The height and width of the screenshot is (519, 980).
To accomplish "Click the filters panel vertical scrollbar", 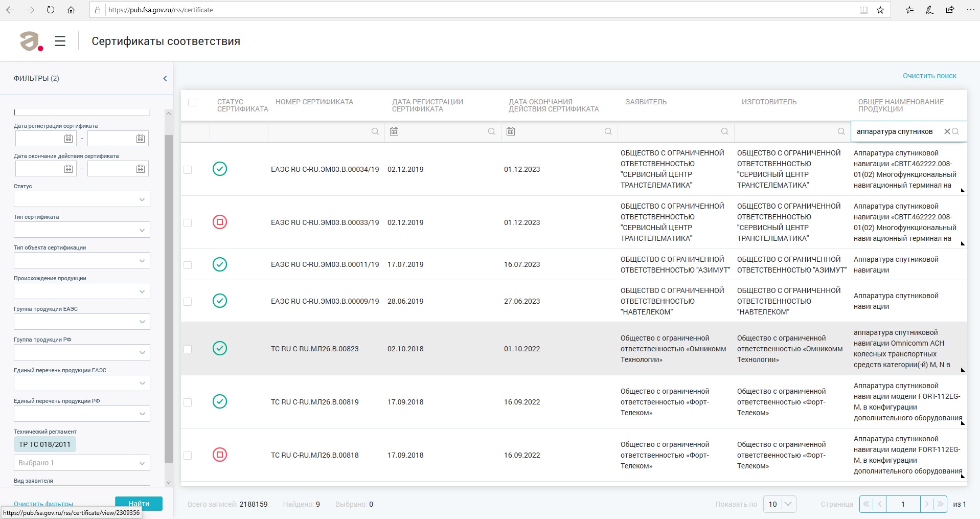I will point(169,297).
